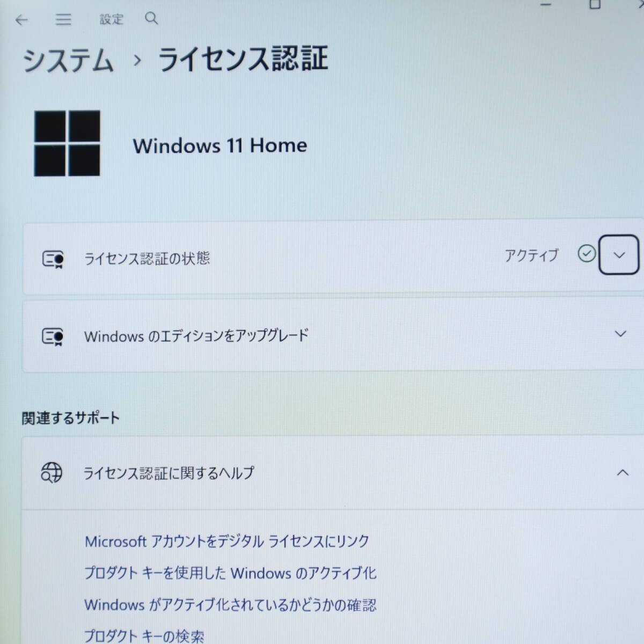Minimize the settings window
Viewport: 644px width, 644px height.
tap(546, 5)
